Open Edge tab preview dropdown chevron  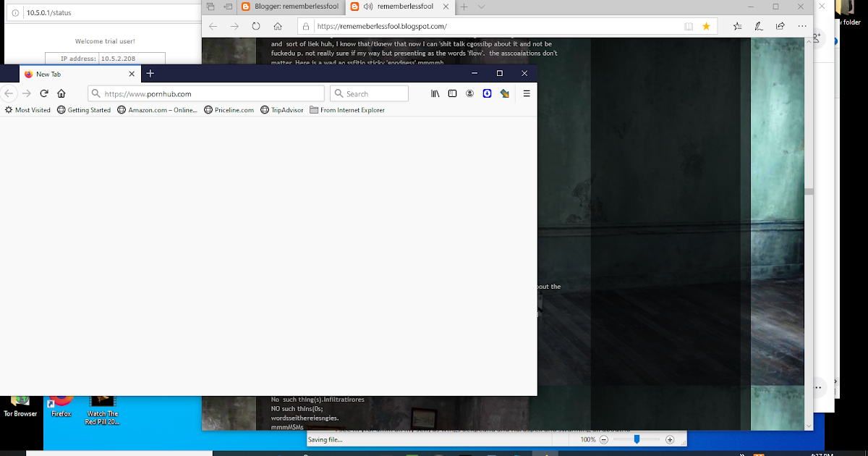coord(481,7)
